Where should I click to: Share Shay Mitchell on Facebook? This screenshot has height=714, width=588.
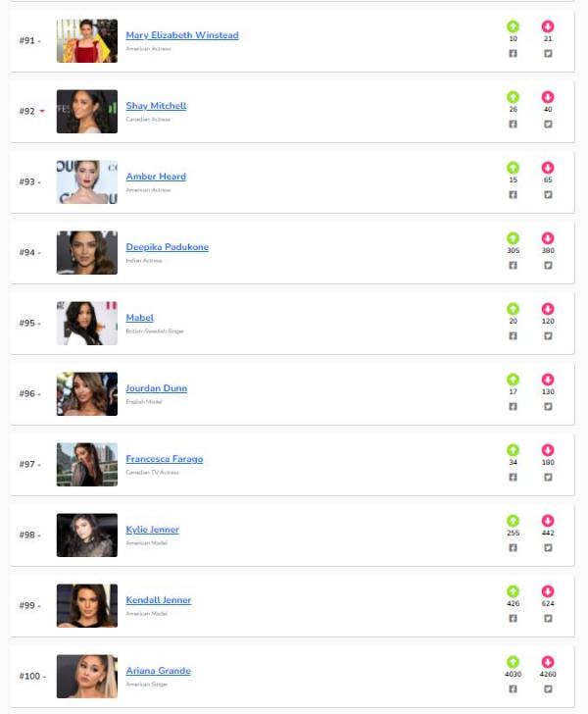(x=513, y=124)
